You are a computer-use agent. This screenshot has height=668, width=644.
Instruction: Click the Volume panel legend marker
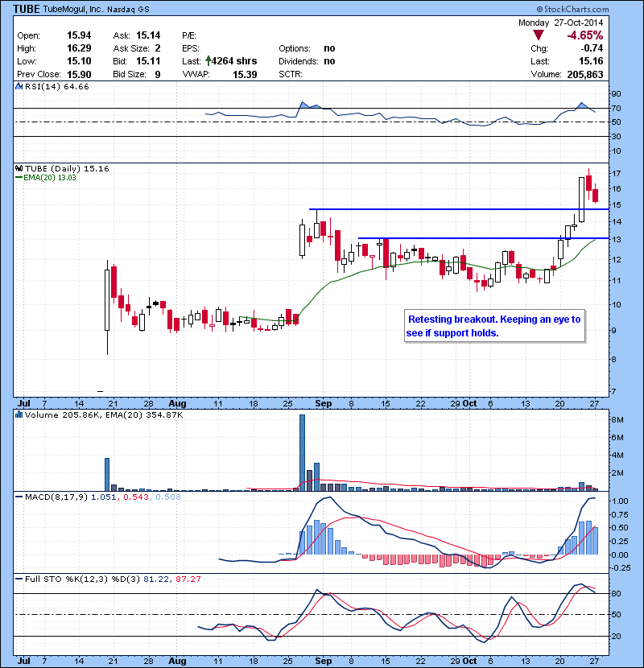pyautogui.click(x=19, y=414)
